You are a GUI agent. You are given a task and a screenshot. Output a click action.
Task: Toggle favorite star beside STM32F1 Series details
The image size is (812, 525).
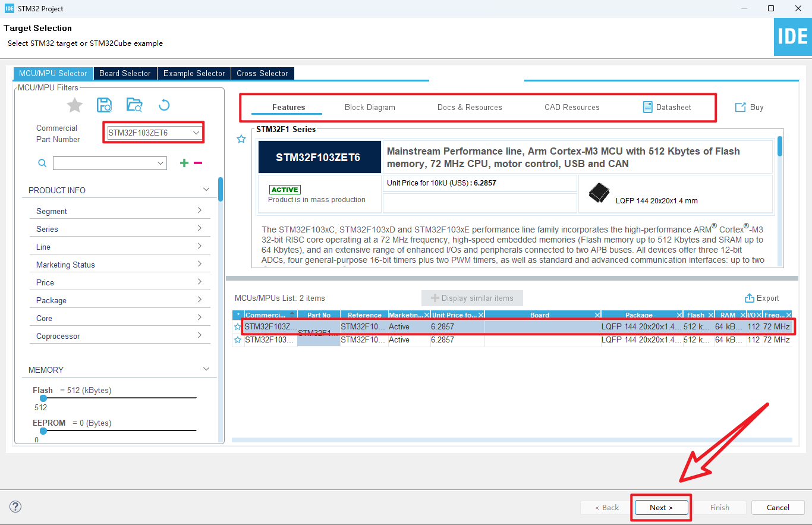tap(241, 139)
